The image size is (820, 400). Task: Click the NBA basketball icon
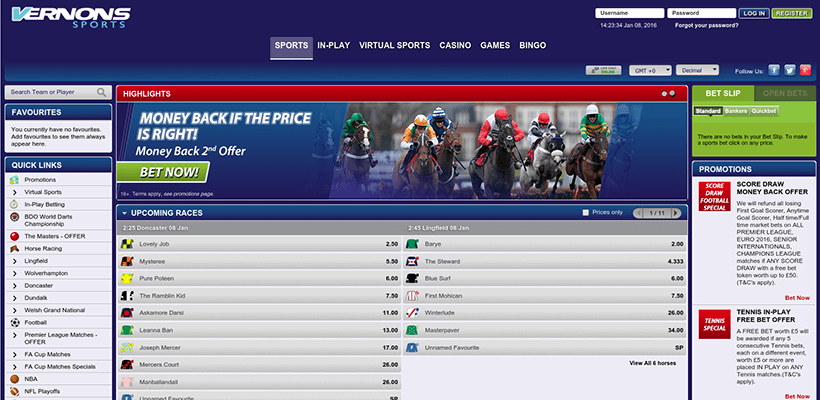coord(14,379)
